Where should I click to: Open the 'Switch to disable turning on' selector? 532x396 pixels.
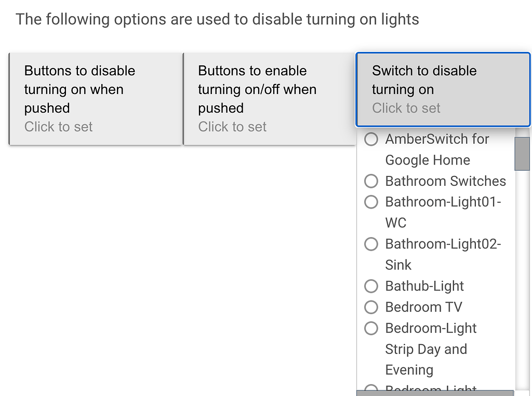pyautogui.click(x=442, y=89)
